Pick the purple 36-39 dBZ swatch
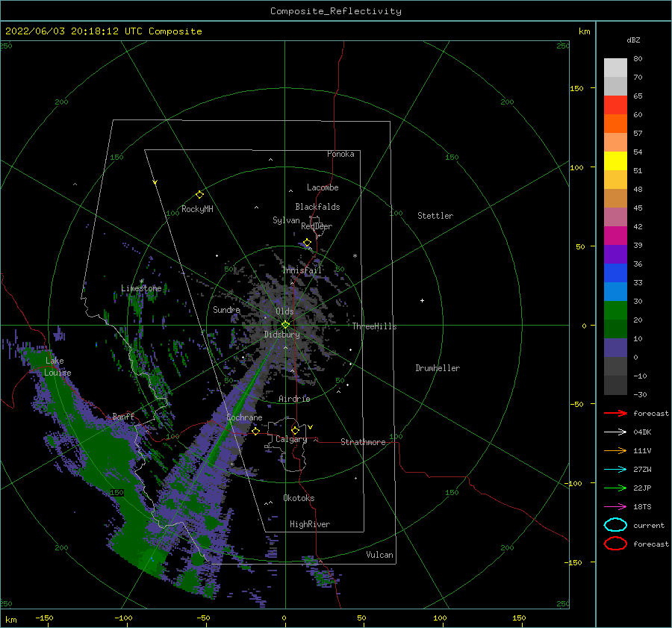The width and height of the screenshot is (672, 628). (615, 255)
